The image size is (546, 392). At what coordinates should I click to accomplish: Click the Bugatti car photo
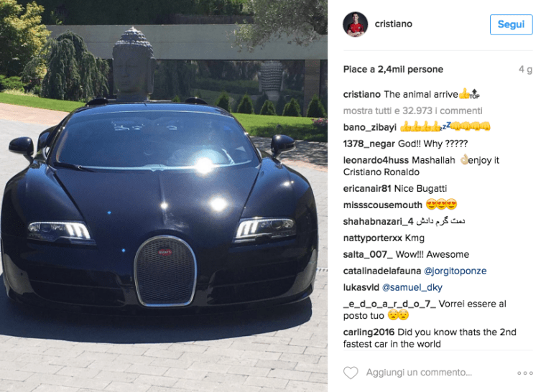[x=164, y=196]
